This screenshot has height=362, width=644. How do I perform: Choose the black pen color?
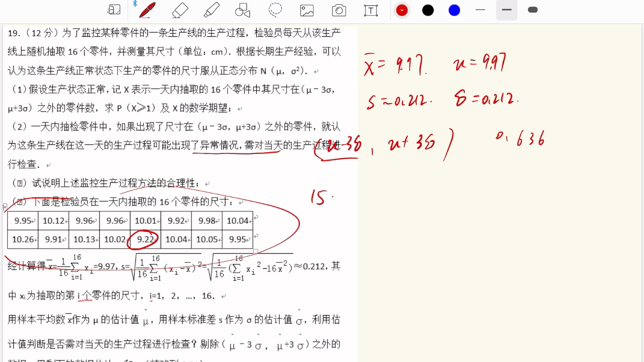click(x=428, y=10)
